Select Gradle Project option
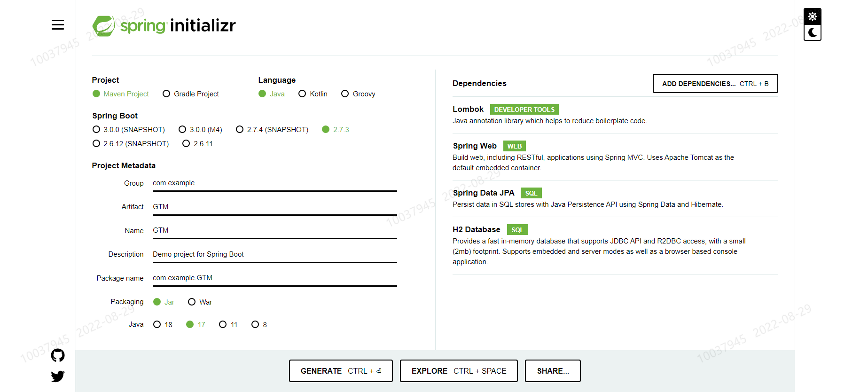Screen dimensions: 868x392 pos(191,94)
